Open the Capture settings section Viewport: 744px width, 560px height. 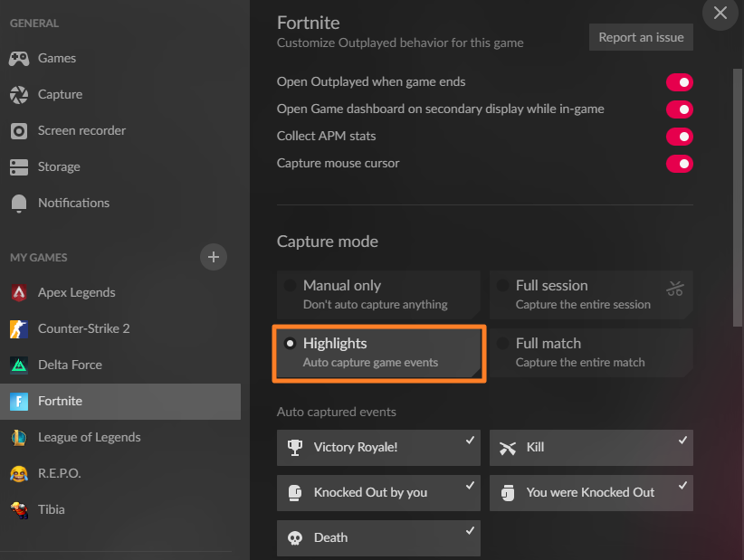(x=120, y=95)
